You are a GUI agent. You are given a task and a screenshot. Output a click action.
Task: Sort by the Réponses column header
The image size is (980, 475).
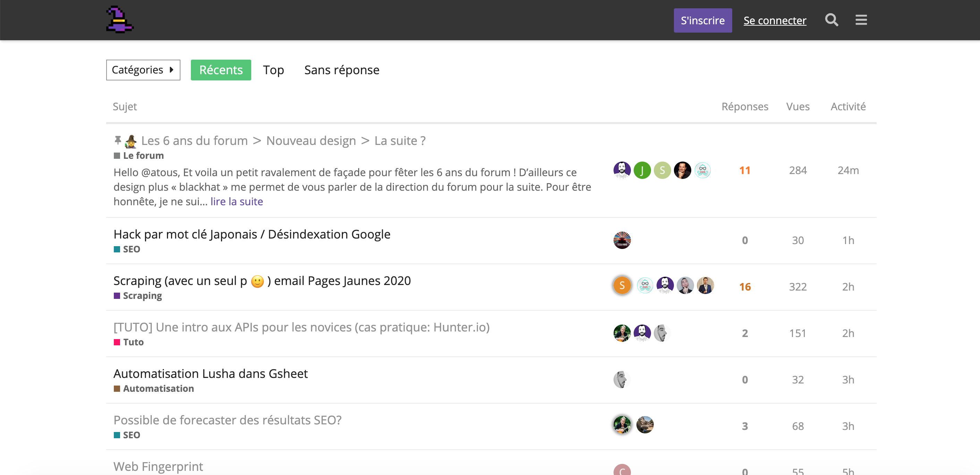[744, 106]
